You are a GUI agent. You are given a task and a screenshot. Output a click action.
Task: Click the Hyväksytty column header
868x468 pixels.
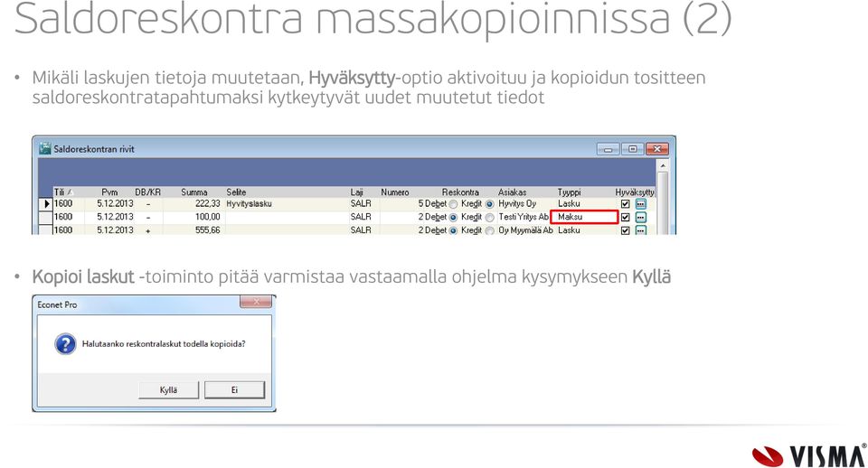[x=635, y=192]
